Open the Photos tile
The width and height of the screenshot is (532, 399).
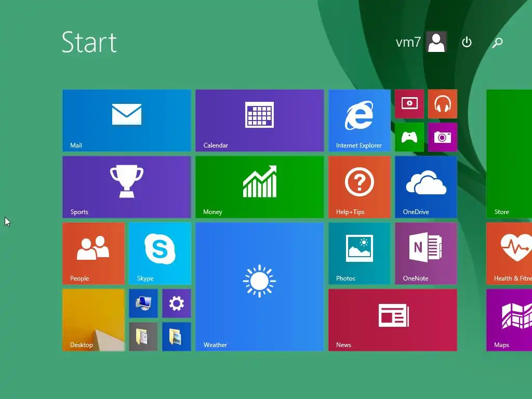coord(360,254)
